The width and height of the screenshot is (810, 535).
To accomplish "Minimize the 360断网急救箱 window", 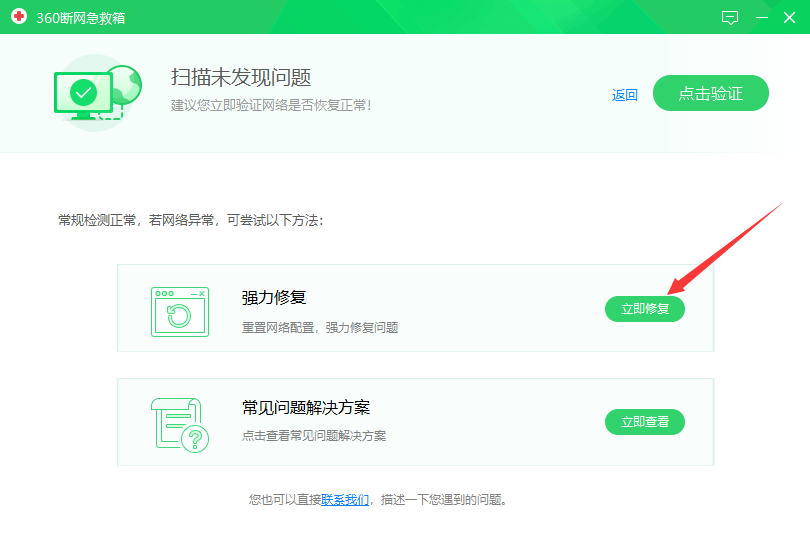I will tap(761, 18).
